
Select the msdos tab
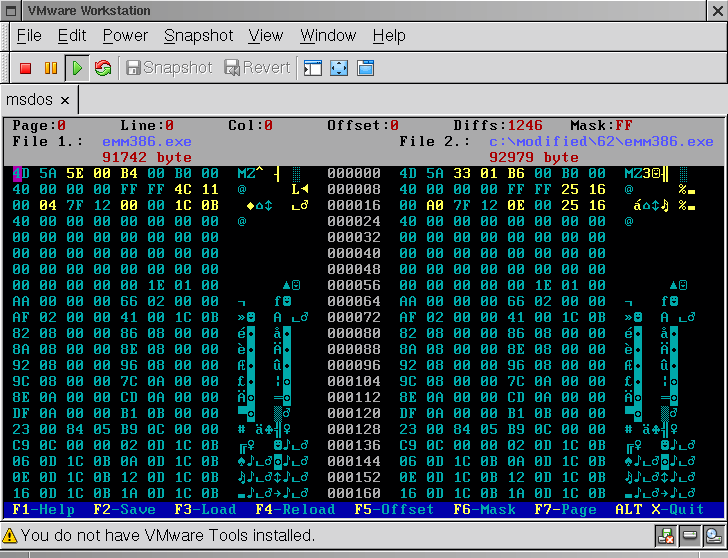tap(29, 99)
